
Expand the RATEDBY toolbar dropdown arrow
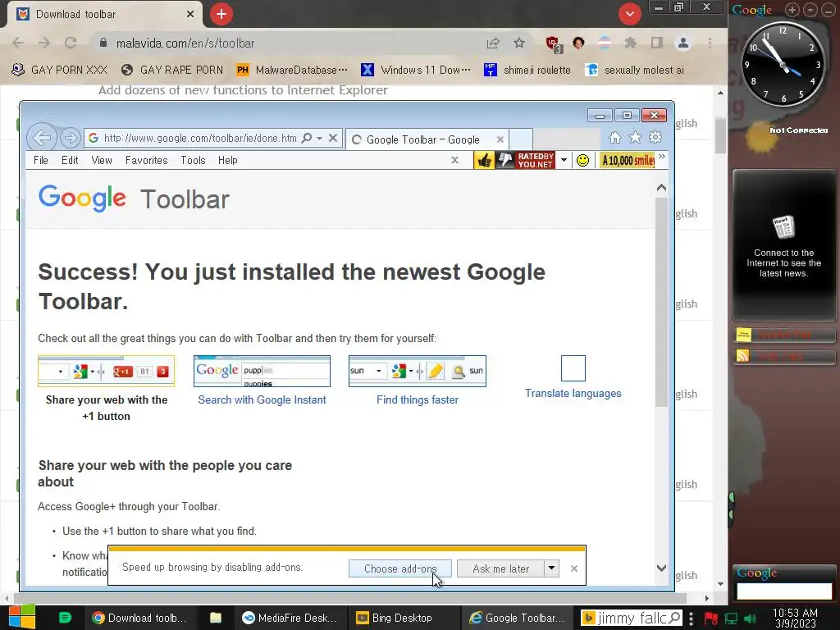[x=564, y=160]
